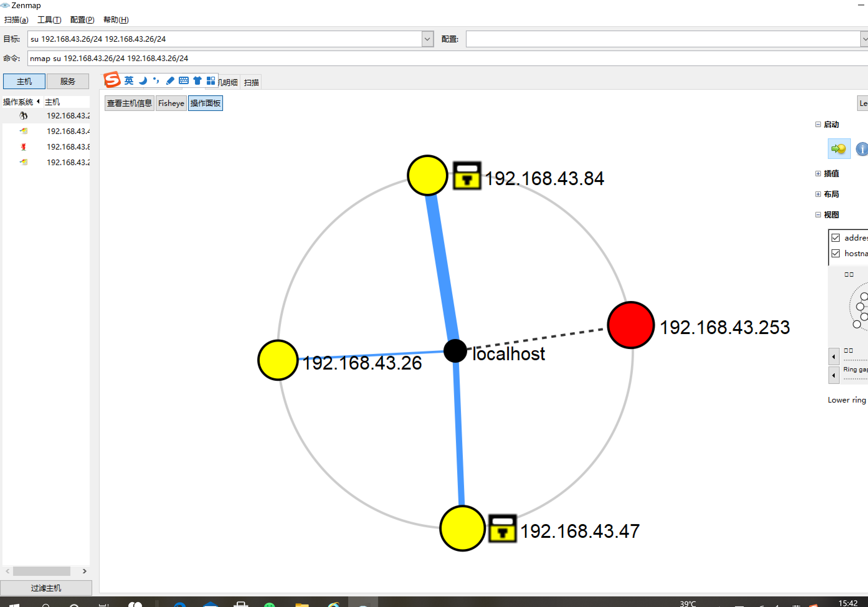Open the 工具 menu
Image resolution: width=868 pixels, height=607 pixels.
pyautogui.click(x=49, y=20)
